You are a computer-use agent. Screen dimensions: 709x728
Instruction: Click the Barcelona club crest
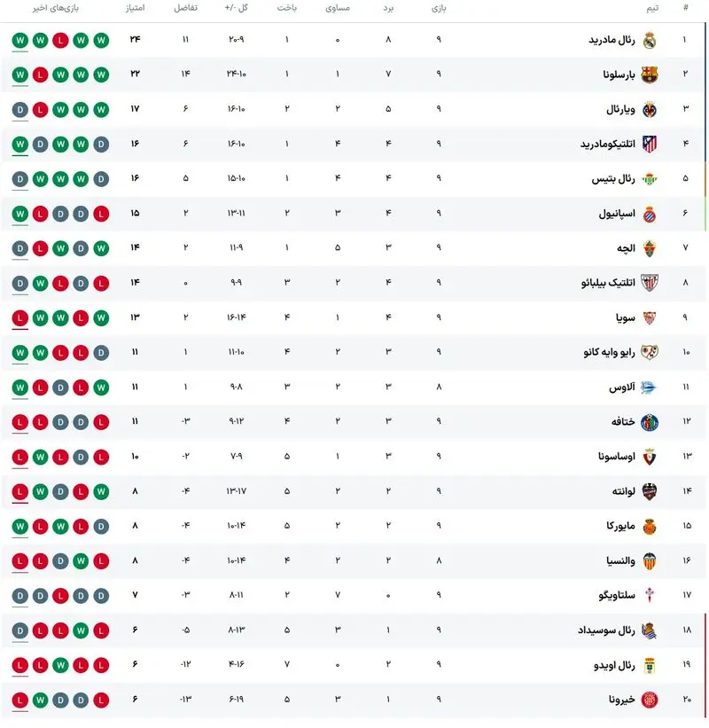(650, 74)
